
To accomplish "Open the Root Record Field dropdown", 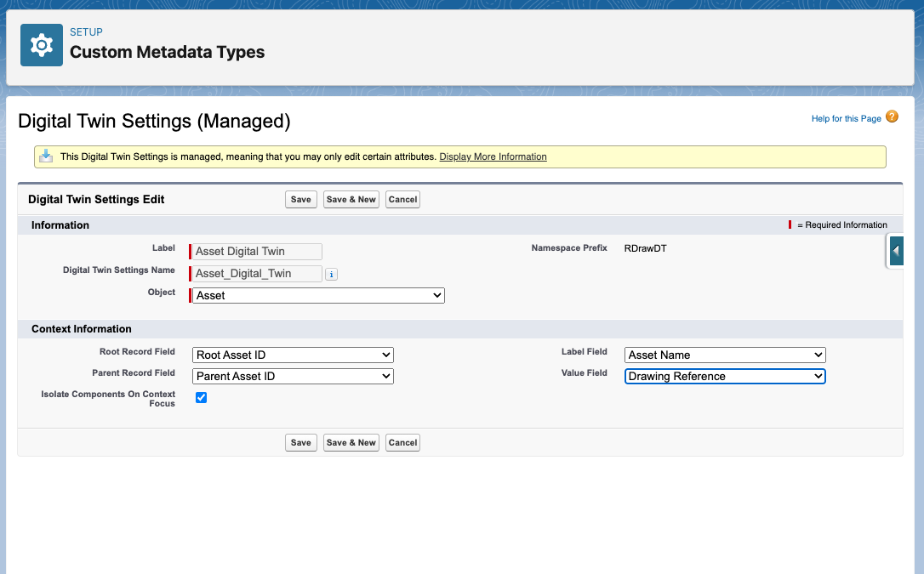I will [293, 355].
